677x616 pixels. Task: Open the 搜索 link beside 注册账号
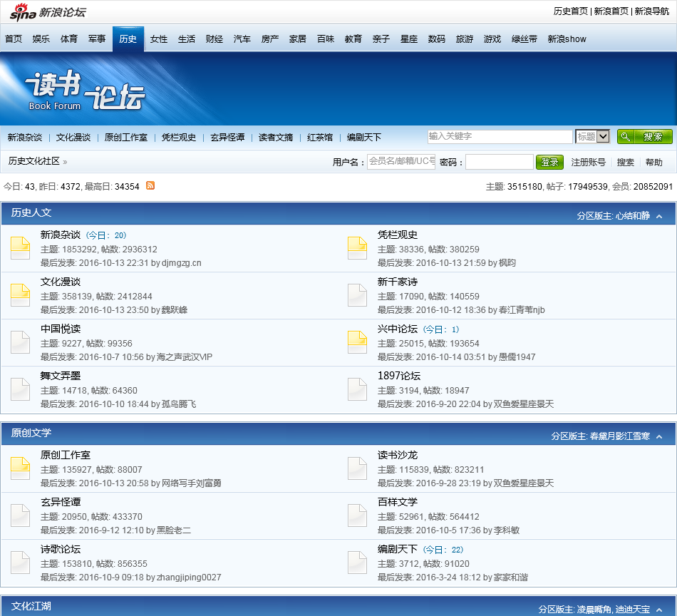click(x=625, y=162)
